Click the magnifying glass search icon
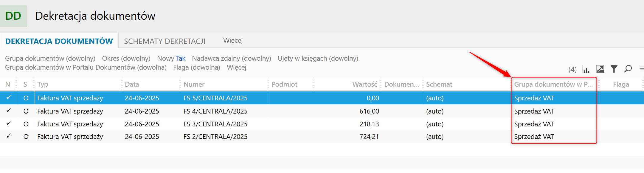 (628, 69)
